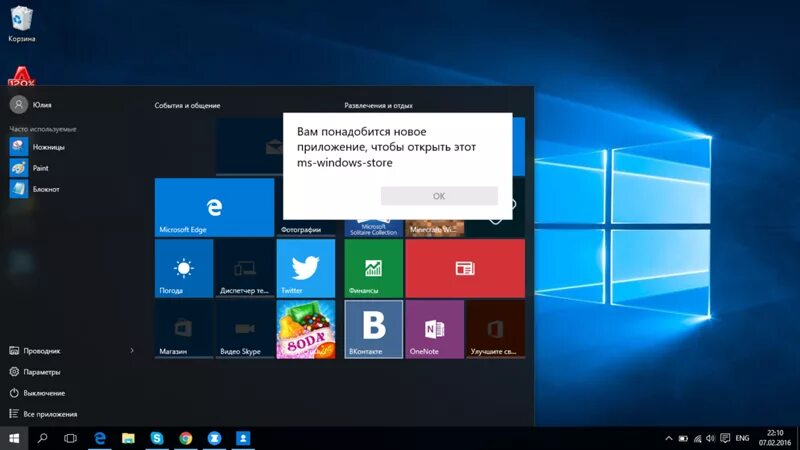Open the Minecraft tile
Image resolution: width=800 pixels, height=450 pixels.
click(x=435, y=228)
